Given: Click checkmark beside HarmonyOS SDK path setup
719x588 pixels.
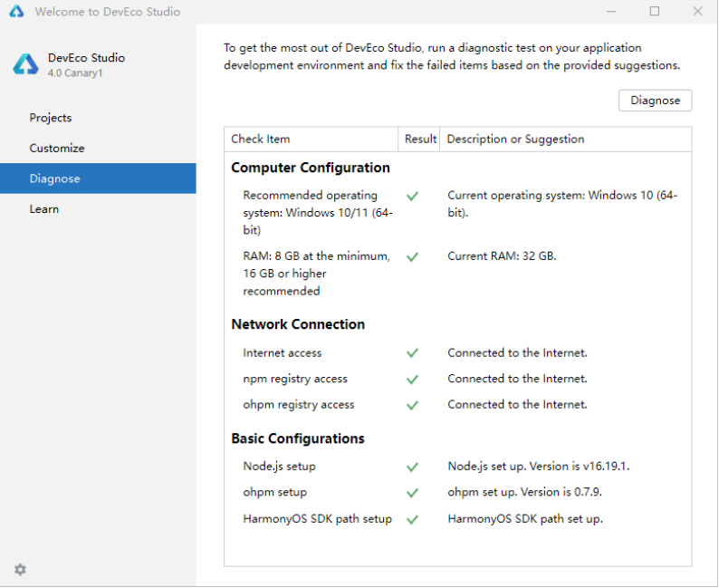Looking at the screenshot, I should pyautogui.click(x=412, y=519).
